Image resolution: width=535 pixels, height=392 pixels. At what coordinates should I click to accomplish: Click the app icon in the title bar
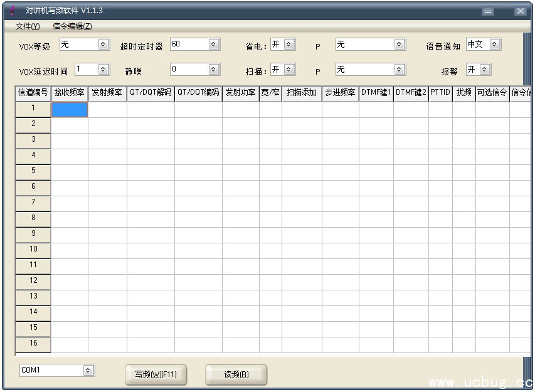(x=12, y=11)
